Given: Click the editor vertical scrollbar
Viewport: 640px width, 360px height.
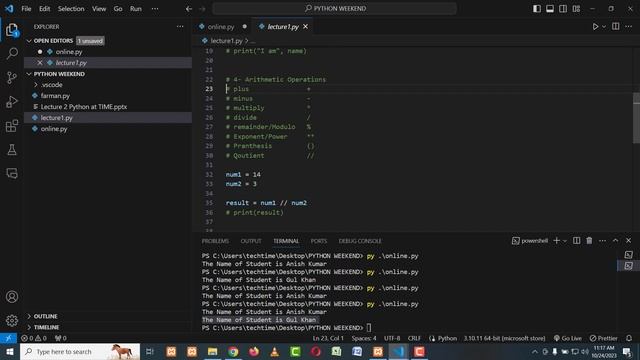Looking at the screenshot, I should coord(636,118).
